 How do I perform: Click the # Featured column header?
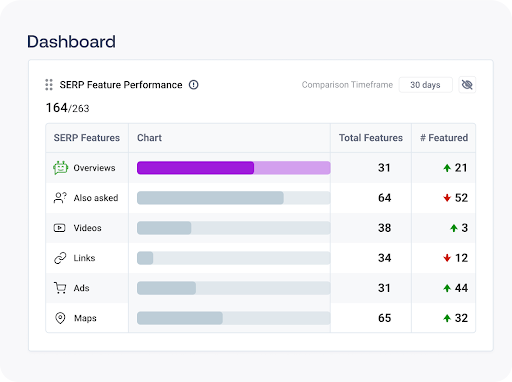coord(444,138)
